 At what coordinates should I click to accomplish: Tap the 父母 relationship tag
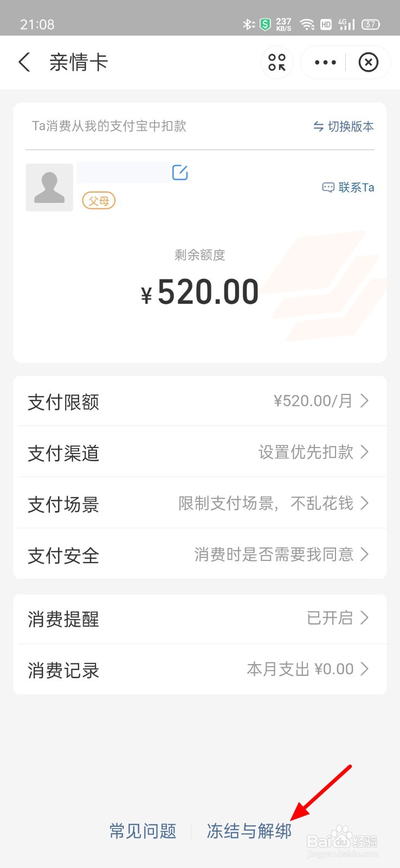coord(99,201)
